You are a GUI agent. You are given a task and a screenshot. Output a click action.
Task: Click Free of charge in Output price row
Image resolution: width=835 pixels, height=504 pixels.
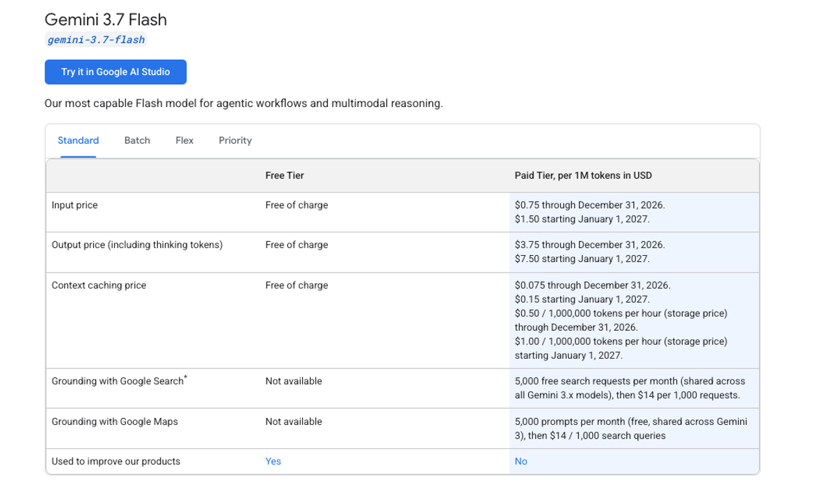coord(296,245)
